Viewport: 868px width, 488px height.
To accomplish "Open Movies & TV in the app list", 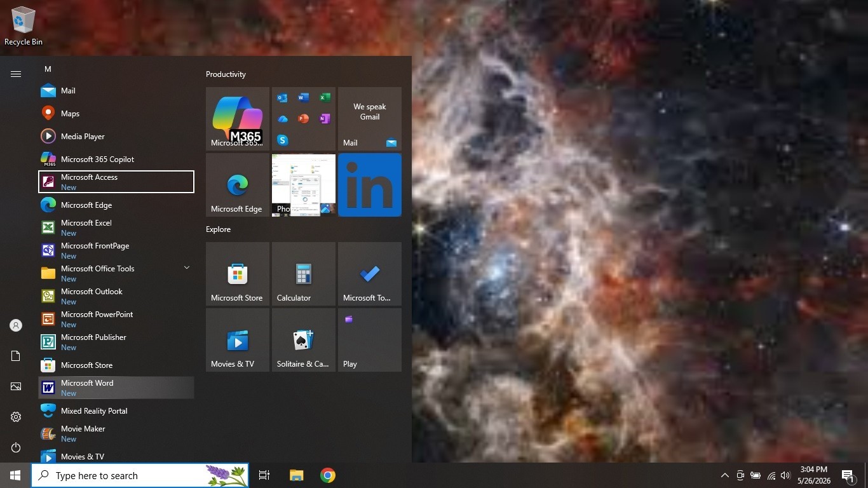I will point(116,456).
